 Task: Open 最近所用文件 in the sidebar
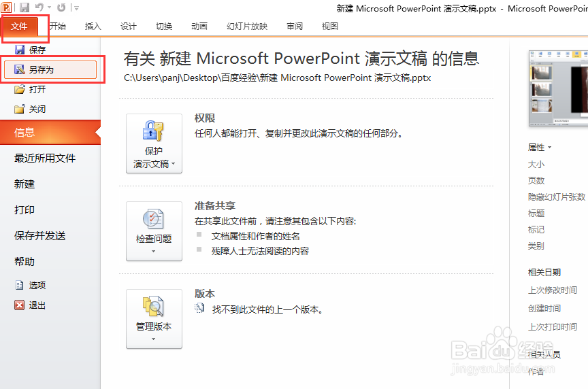[x=45, y=158]
